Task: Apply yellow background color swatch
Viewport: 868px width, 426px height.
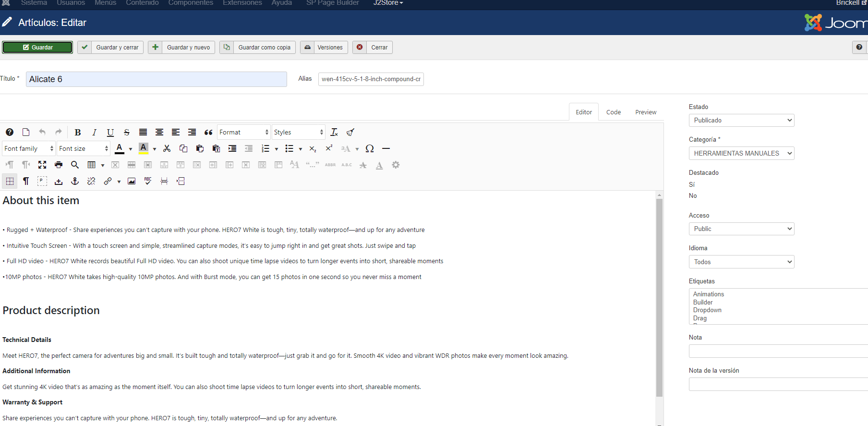Action: tap(144, 148)
